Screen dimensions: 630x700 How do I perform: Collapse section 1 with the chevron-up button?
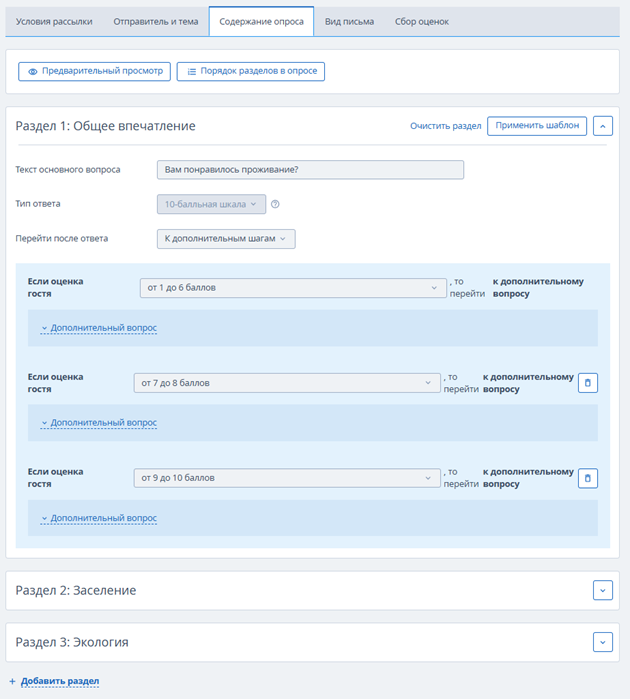(x=603, y=126)
